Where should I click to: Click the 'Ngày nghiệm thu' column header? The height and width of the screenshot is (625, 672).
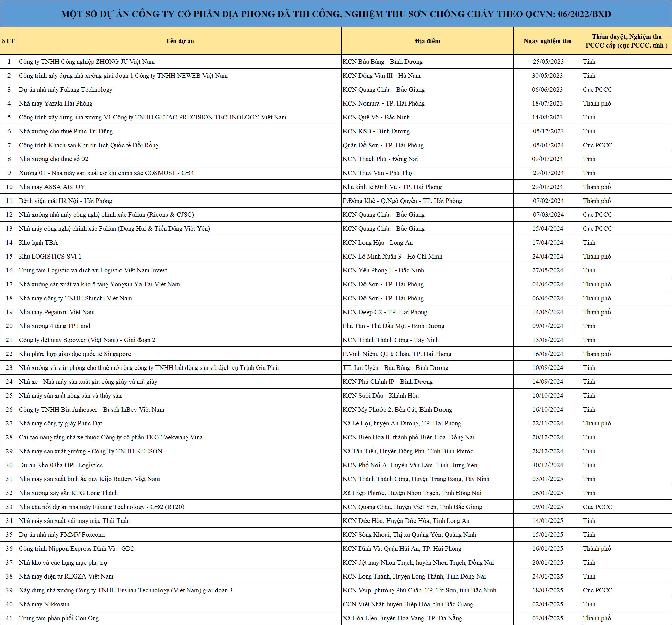[547, 41]
